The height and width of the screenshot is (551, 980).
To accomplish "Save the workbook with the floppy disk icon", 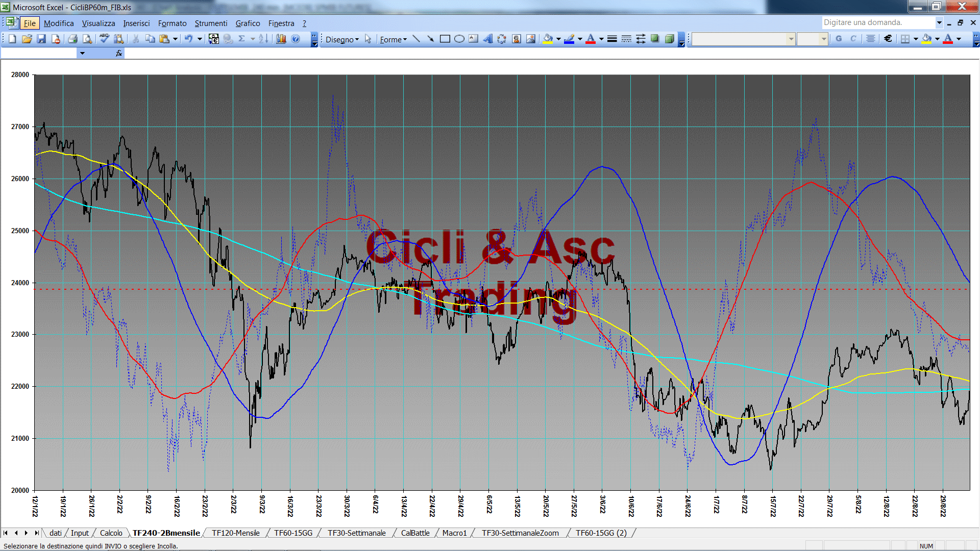I will point(41,39).
